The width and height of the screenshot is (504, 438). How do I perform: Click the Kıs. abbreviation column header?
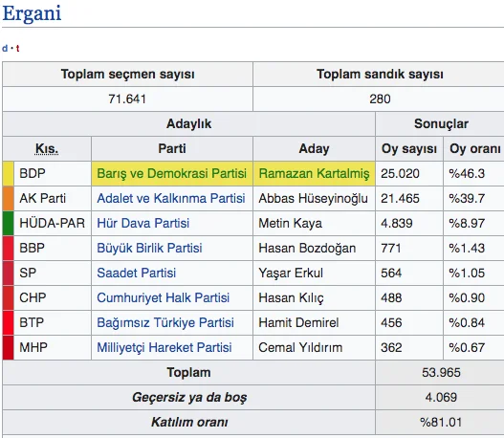click(47, 149)
